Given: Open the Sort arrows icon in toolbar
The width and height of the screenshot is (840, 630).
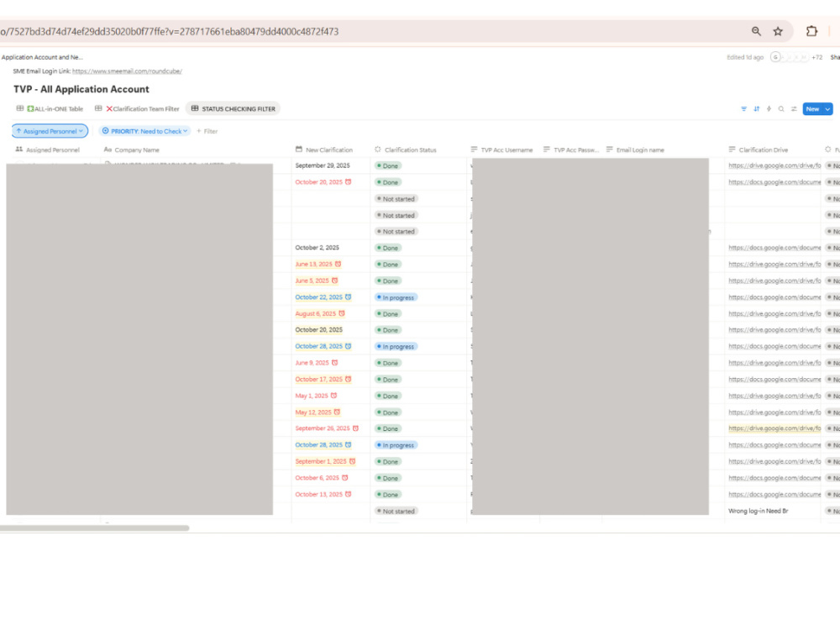Looking at the screenshot, I should pos(757,108).
